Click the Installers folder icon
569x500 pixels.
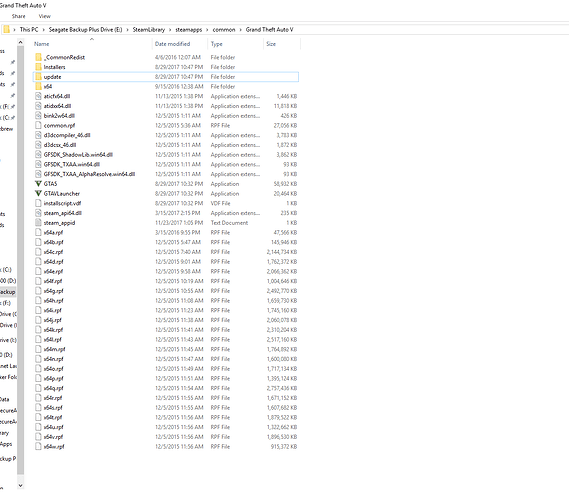38,67
